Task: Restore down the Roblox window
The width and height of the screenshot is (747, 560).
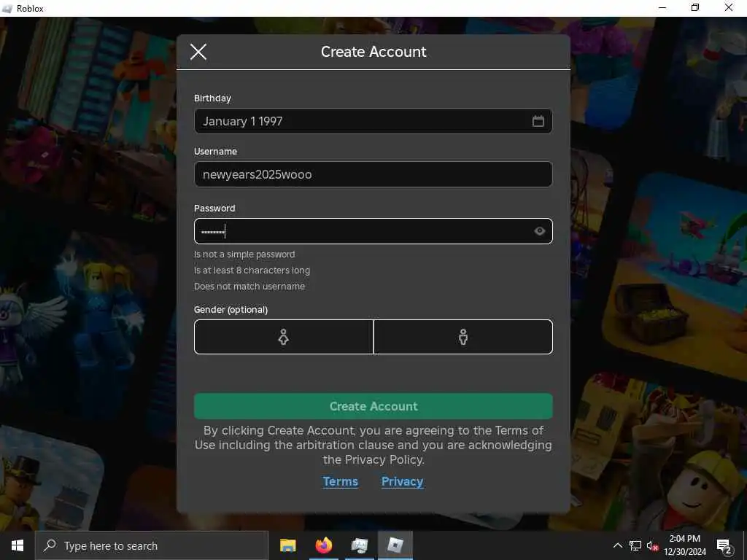Action: coord(695,7)
